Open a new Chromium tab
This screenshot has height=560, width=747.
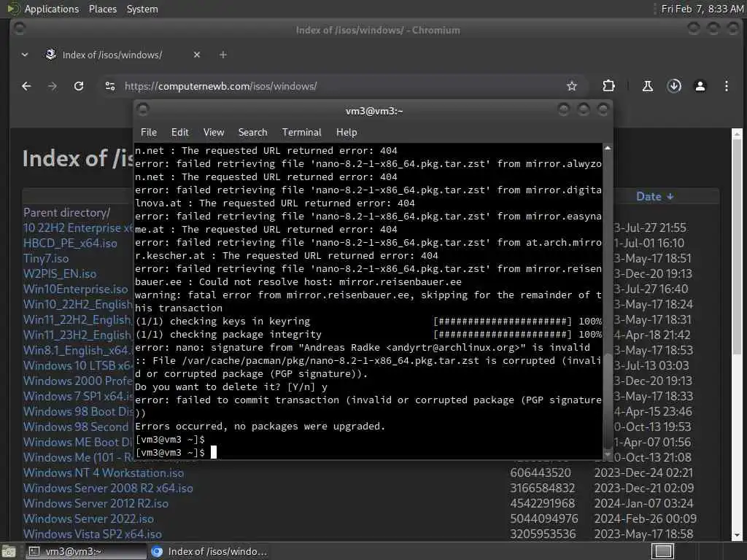click(x=223, y=55)
